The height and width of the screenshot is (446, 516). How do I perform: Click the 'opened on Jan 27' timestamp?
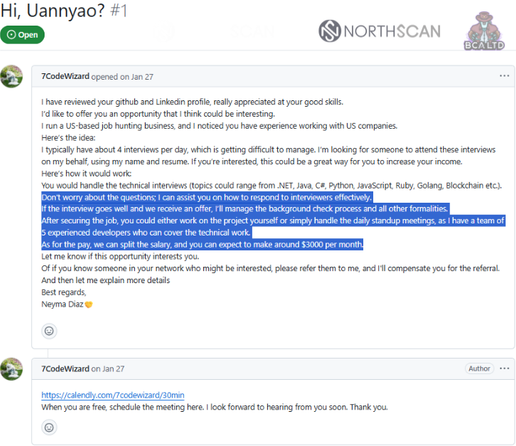tap(122, 77)
